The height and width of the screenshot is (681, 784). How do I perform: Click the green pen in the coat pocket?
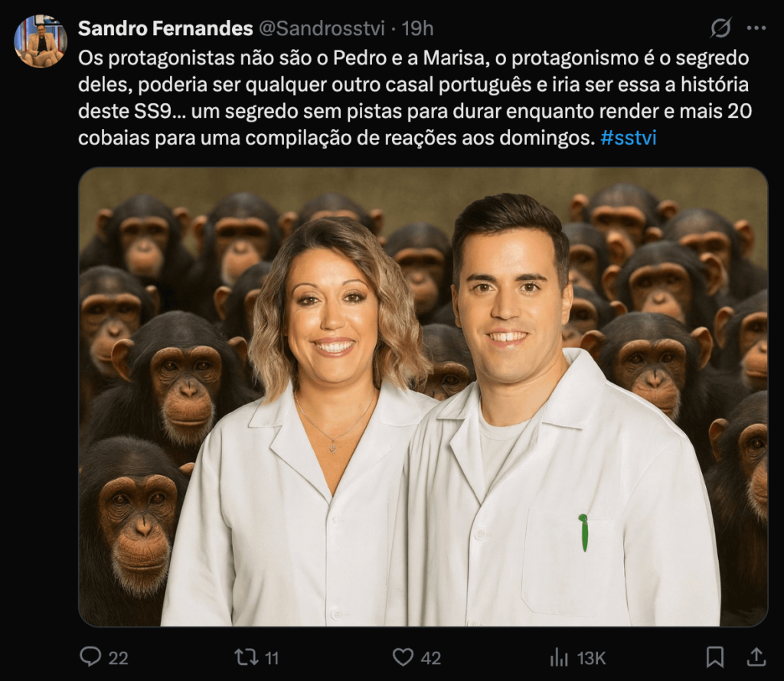583,532
